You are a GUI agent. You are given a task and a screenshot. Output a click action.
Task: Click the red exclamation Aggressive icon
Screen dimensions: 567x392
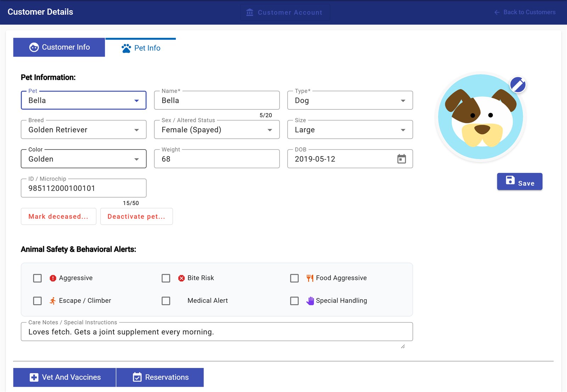[x=53, y=278]
